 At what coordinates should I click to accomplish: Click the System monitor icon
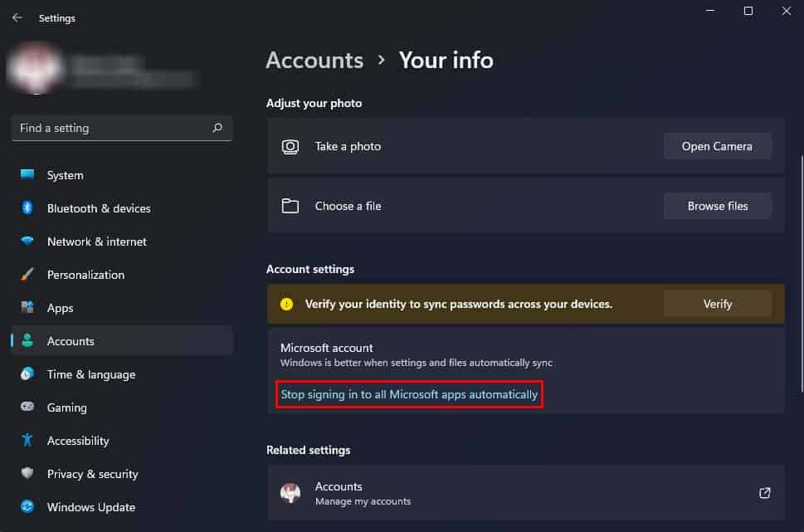pyautogui.click(x=27, y=174)
